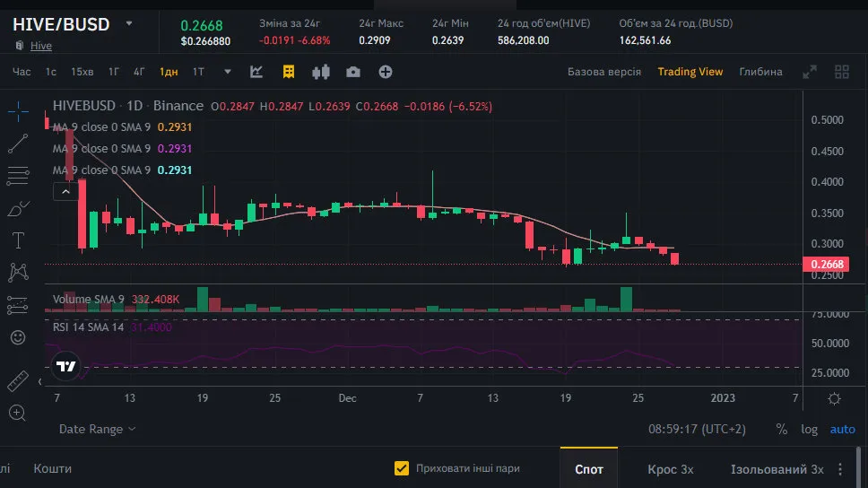Viewport: 868px width, 488px height.
Task: Click the Hive info book icon
Action: [x=20, y=46]
